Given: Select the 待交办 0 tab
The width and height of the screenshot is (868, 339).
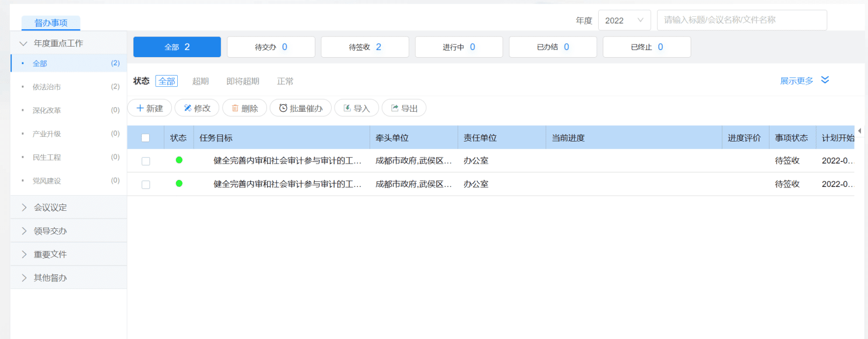Looking at the screenshot, I should coord(271,47).
